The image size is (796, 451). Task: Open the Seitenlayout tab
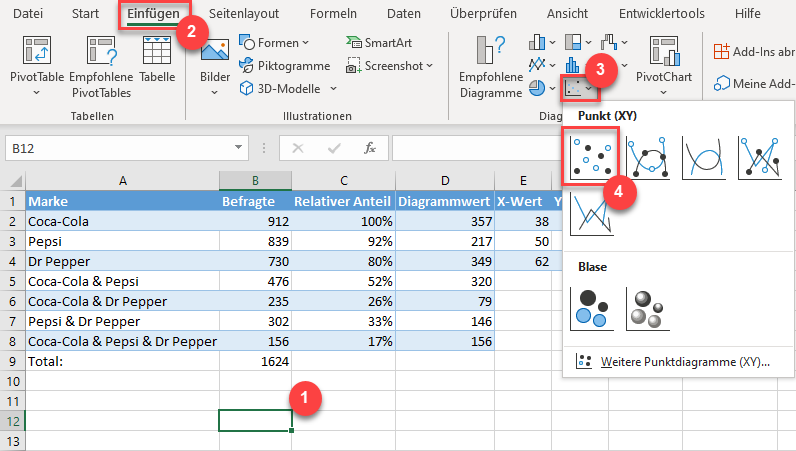(244, 14)
